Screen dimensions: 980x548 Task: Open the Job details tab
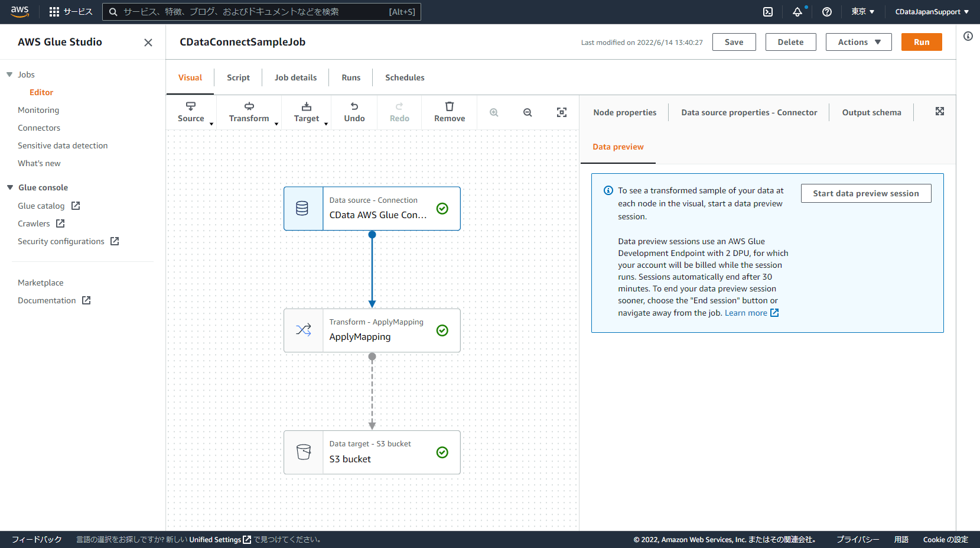295,77
